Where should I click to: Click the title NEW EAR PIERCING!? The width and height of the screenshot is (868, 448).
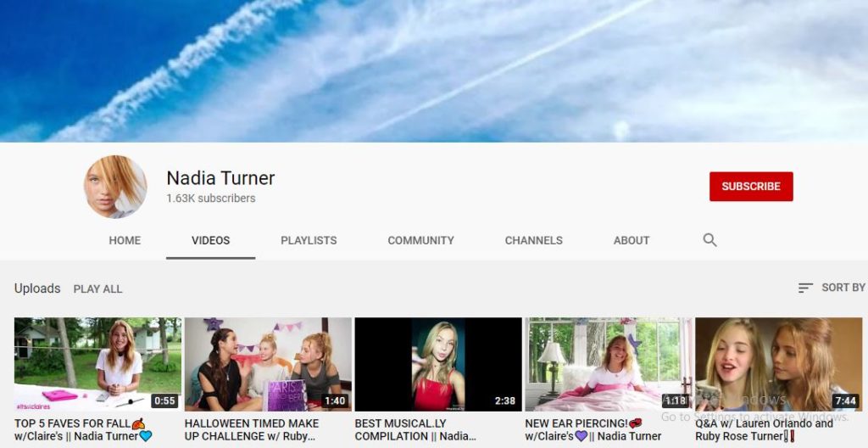coord(593,429)
